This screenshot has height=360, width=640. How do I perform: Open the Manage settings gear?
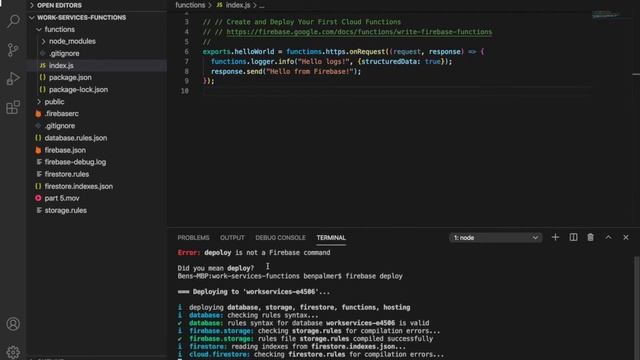pos(13,352)
